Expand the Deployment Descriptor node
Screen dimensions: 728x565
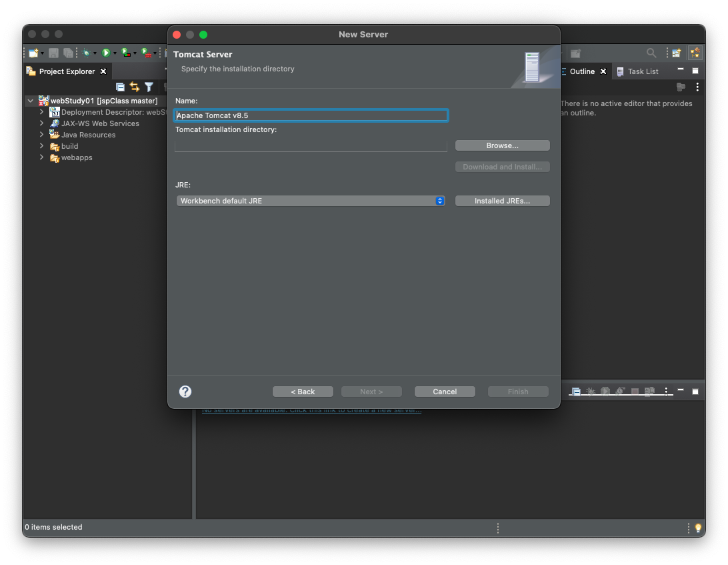pyautogui.click(x=42, y=112)
